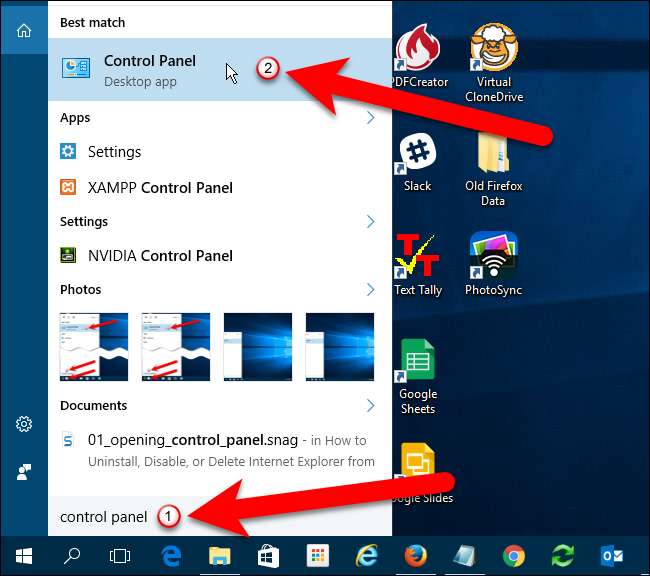This screenshot has height=576, width=650.
Task: Expand the Settings results category chevron
Action: [370, 222]
